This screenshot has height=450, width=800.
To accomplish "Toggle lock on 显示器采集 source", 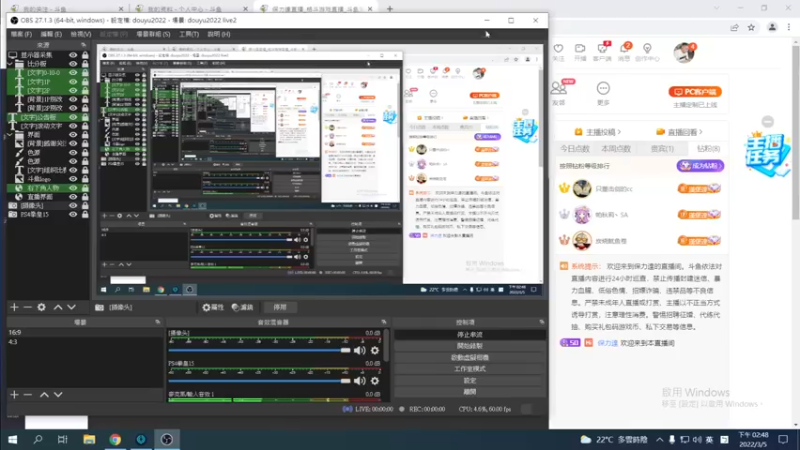I will [85, 55].
